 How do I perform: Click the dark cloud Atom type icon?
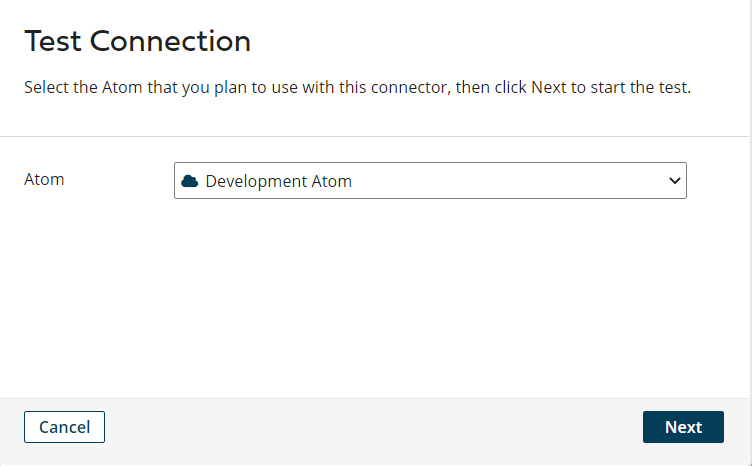coord(189,181)
